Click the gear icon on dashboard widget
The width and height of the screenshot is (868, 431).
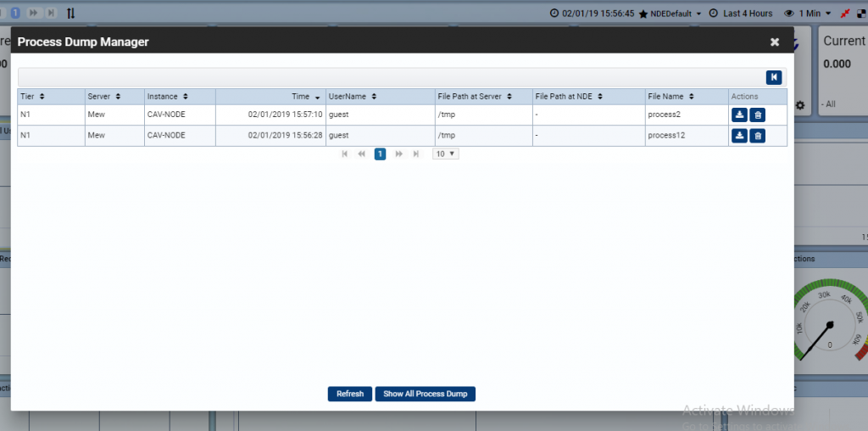point(800,105)
